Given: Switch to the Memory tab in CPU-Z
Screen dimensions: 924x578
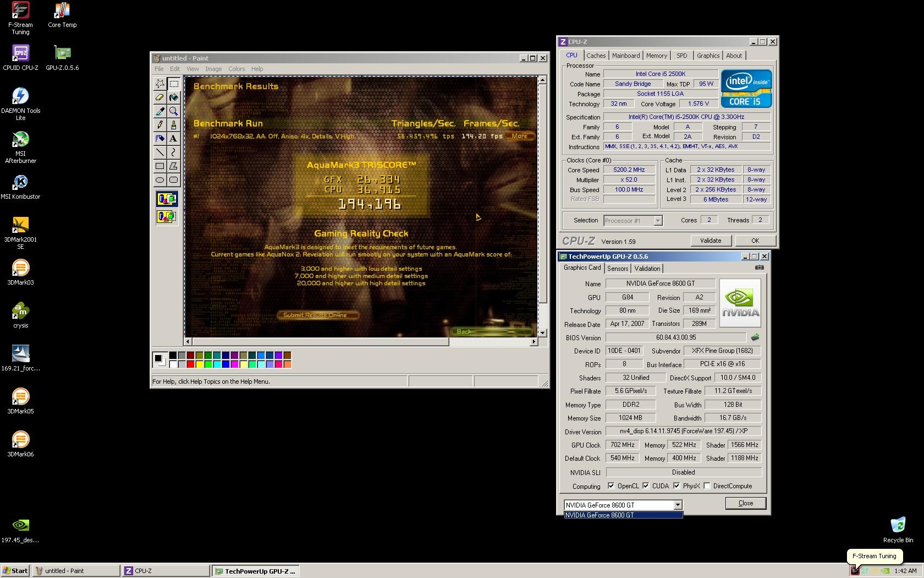Looking at the screenshot, I should pyautogui.click(x=656, y=56).
